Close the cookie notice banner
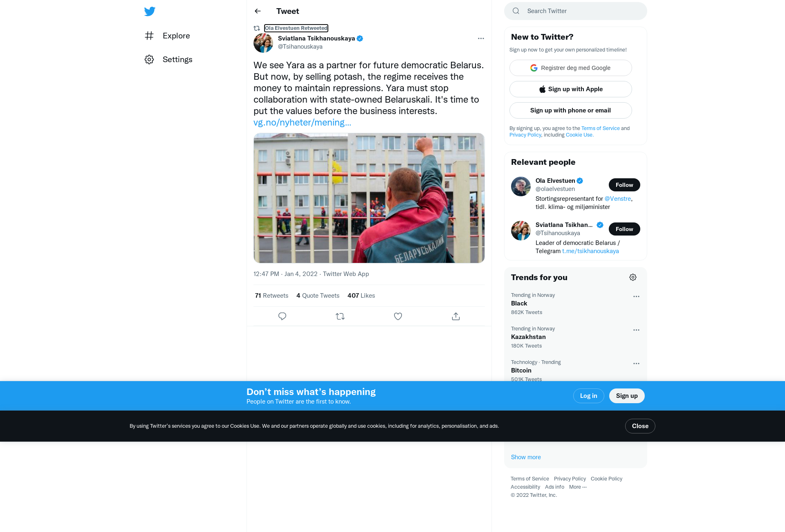 (x=640, y=426)
